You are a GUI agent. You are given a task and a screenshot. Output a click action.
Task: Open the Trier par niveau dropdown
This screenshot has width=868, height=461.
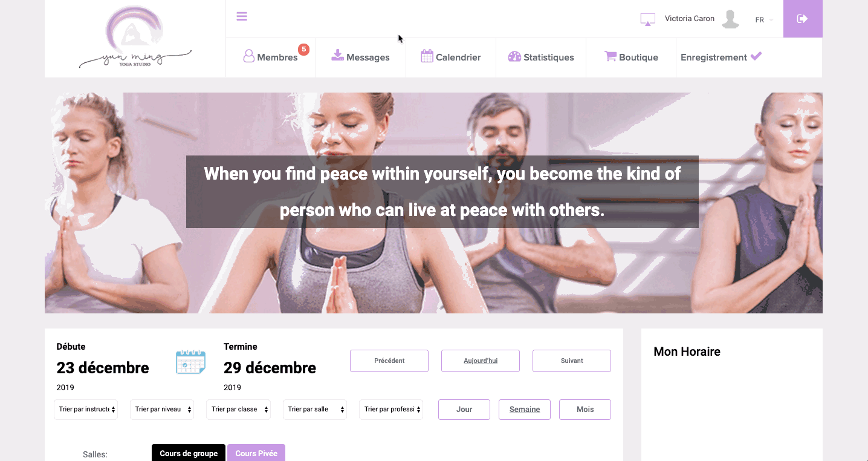162,410
